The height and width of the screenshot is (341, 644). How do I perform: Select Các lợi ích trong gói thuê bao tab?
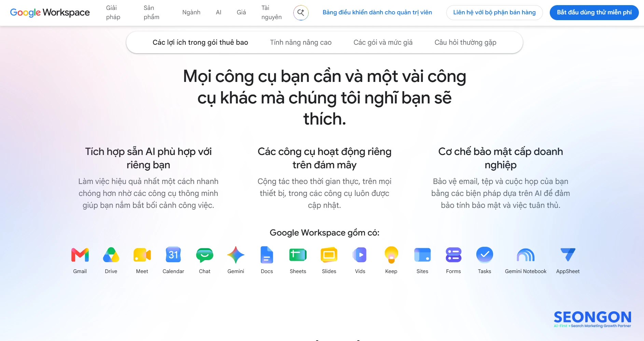pyautogui.click(x=200, y=42)
